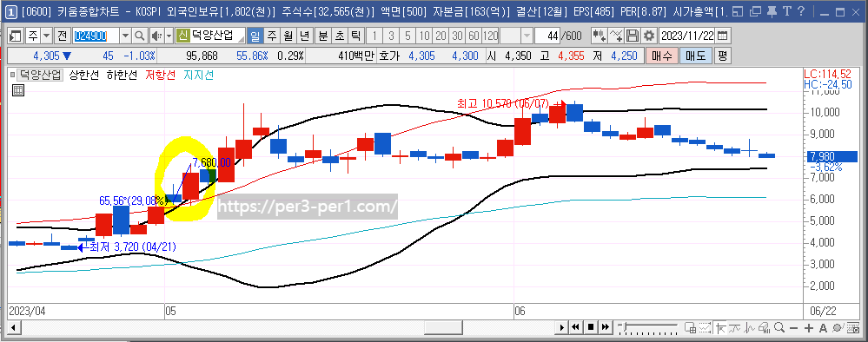
Task: Click the candle count field showing 44
Action: 548,36
